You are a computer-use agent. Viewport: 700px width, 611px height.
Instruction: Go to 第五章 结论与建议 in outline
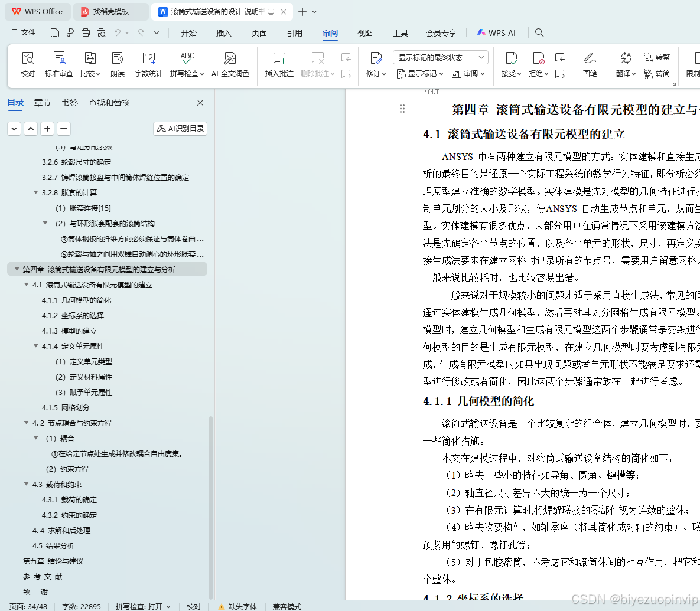(53, 561)
